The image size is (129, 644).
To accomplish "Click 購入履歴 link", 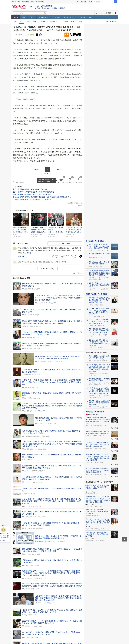I will [x=108, y=13].
